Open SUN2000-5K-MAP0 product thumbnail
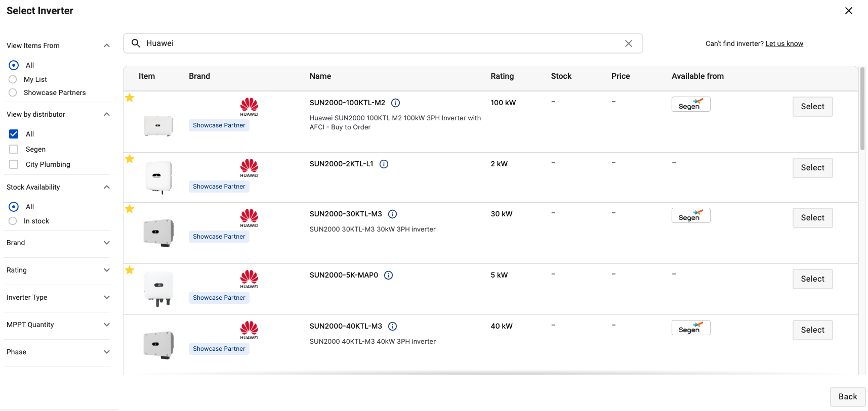 pyautogui.click(x=159, y=289)
